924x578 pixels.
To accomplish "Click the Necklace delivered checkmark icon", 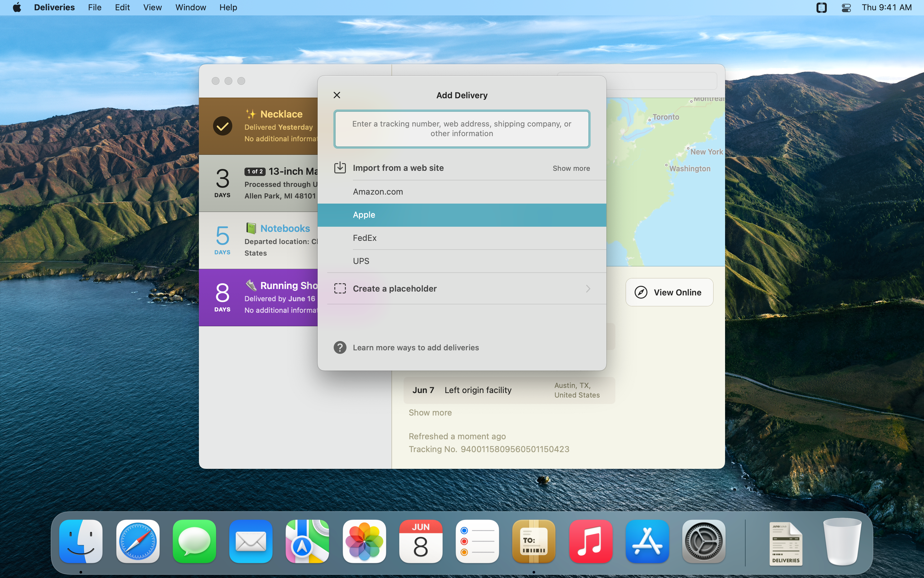I will (x=222, y=126).
